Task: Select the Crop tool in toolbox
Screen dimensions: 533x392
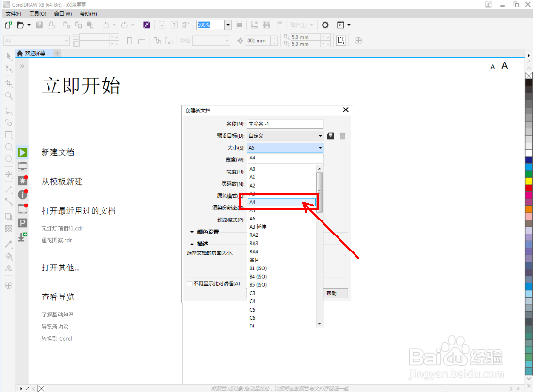Action: click(x=9, y=83)
